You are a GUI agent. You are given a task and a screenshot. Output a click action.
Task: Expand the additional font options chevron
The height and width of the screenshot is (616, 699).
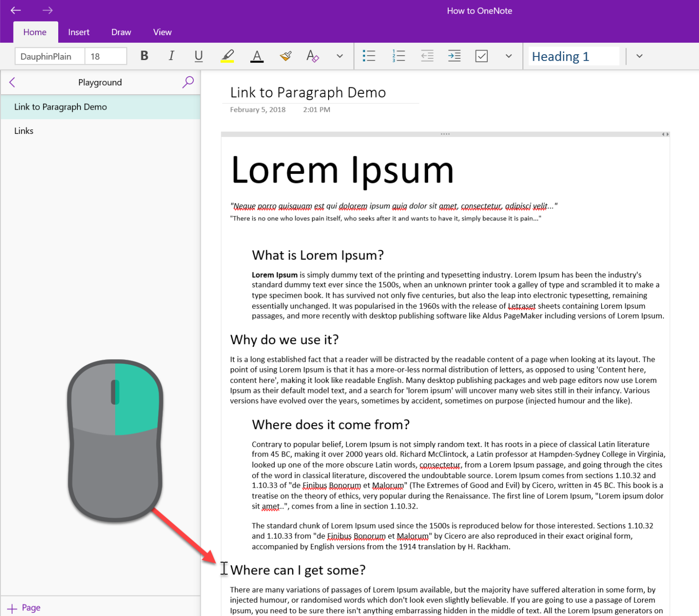[339, 56]
